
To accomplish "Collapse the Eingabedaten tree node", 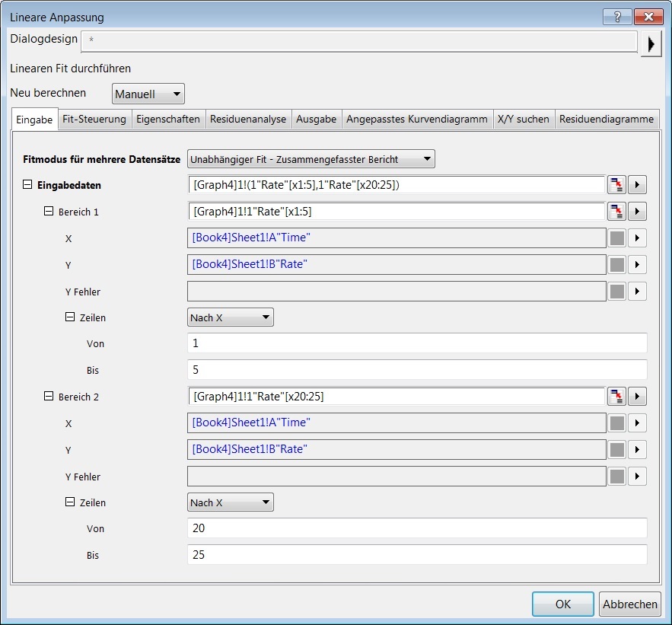I will point(27,184).
